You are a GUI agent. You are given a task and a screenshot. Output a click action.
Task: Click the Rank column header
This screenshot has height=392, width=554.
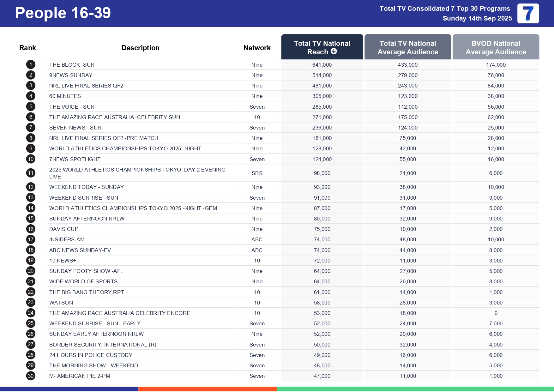[28, 47]
